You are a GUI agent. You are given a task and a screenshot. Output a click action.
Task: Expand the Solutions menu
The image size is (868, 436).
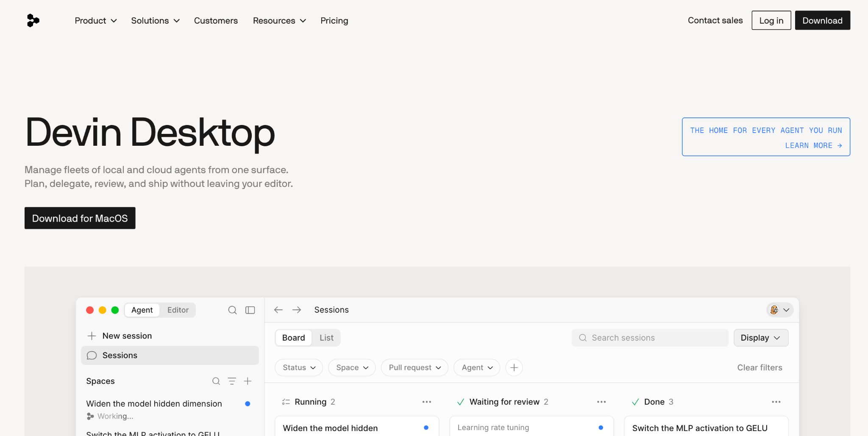tap(156, 21)
